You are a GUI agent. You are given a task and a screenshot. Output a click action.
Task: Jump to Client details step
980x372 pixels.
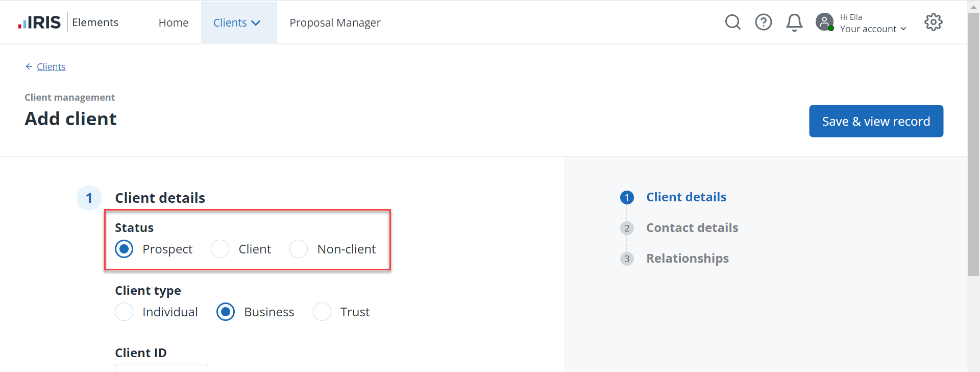click(x=686, y=197)
